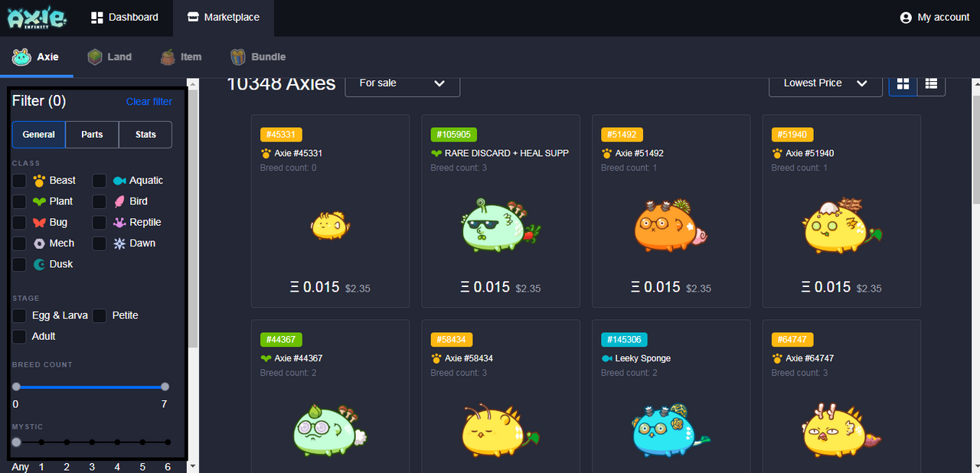Image resolution: width=980 pixels, height=473 pixels.
Task: Check the Reptile class checkbox
Action: [x=100, y=223]
